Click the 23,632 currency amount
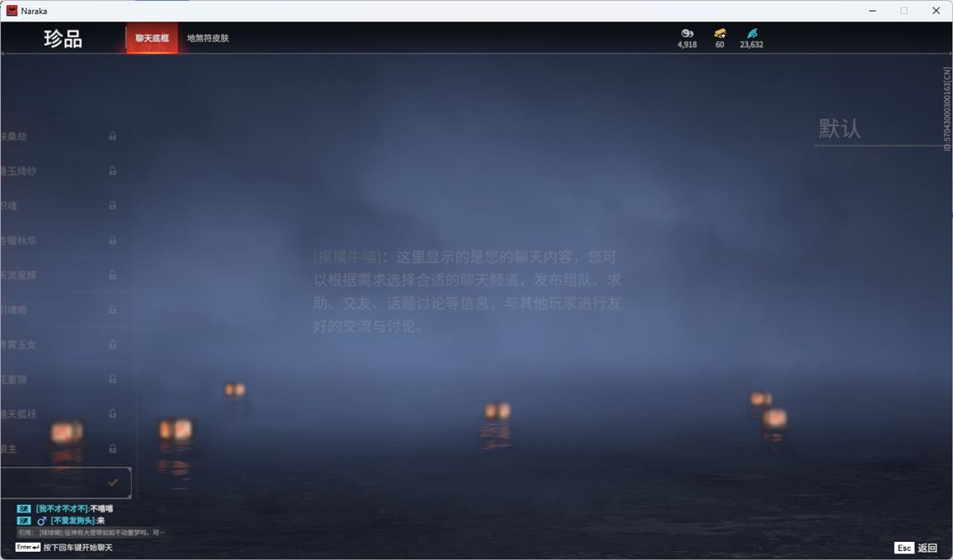Screen dimensions: 953x560 (x=752, y=44)
